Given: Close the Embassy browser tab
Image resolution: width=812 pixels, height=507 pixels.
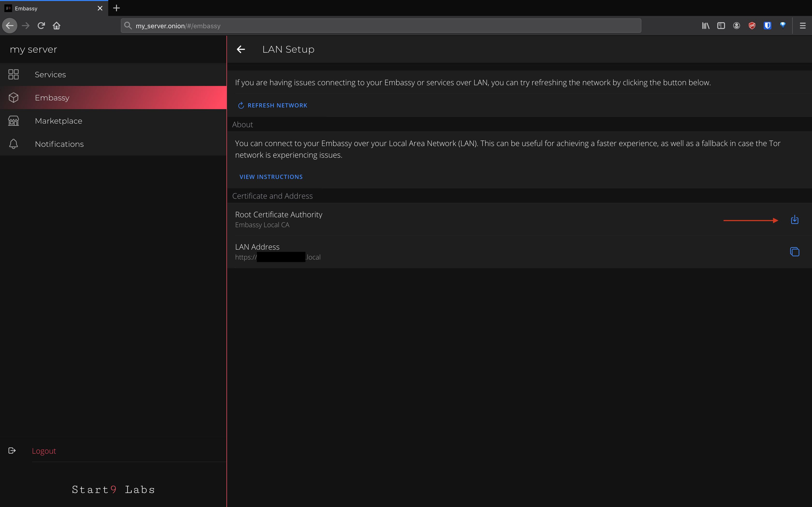Looking at the screenshot, I should tap(100, 8).
